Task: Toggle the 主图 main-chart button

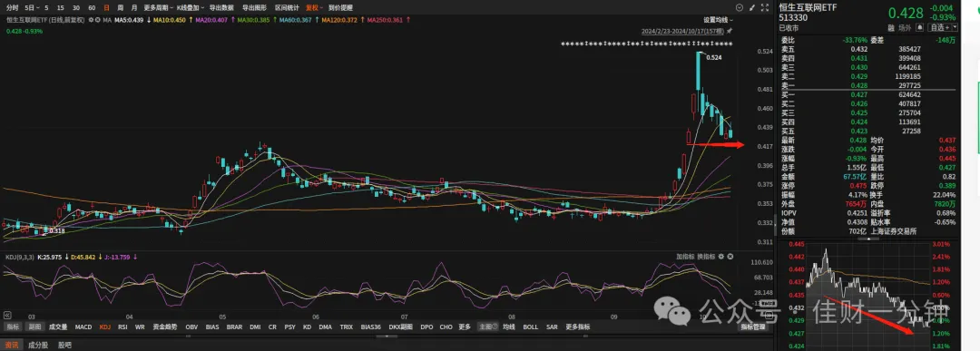Action: pos(487,327)
